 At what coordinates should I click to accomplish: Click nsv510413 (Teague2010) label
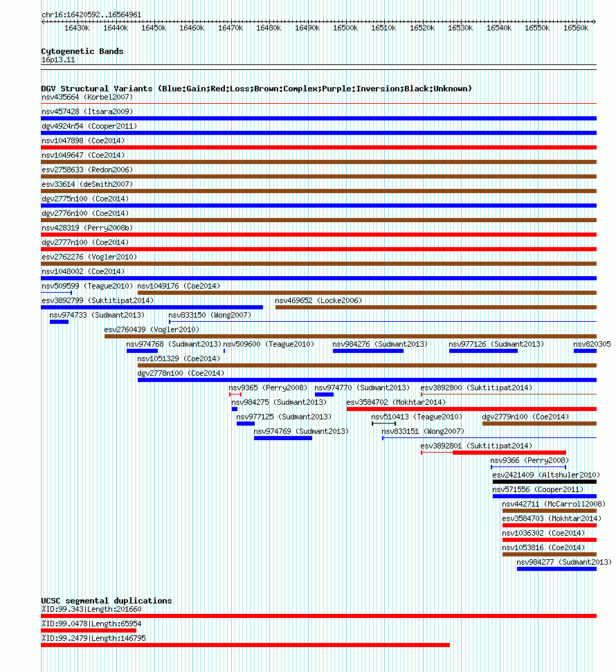point(416,417)
